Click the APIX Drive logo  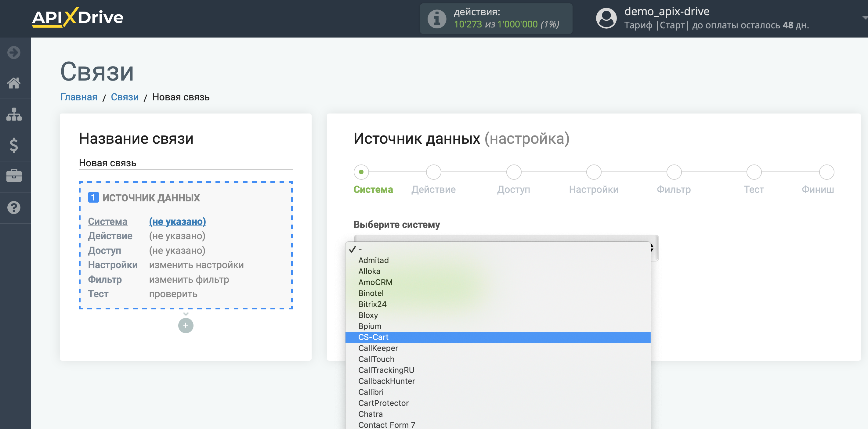tap(78, 17)
